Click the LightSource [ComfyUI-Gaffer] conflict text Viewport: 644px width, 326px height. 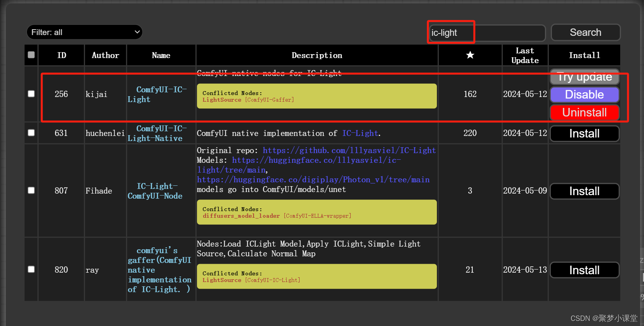248,100
